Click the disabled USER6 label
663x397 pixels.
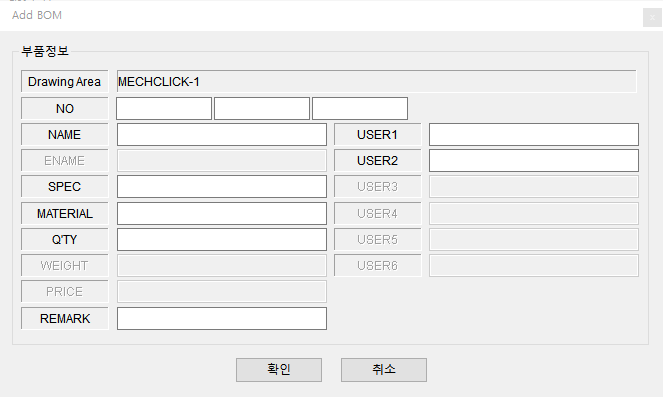pyautogui.click(x=378, y=266)
